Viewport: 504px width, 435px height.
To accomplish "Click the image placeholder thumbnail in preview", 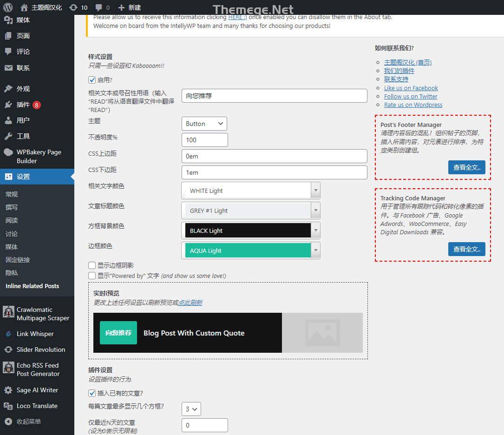I will 322,333.
